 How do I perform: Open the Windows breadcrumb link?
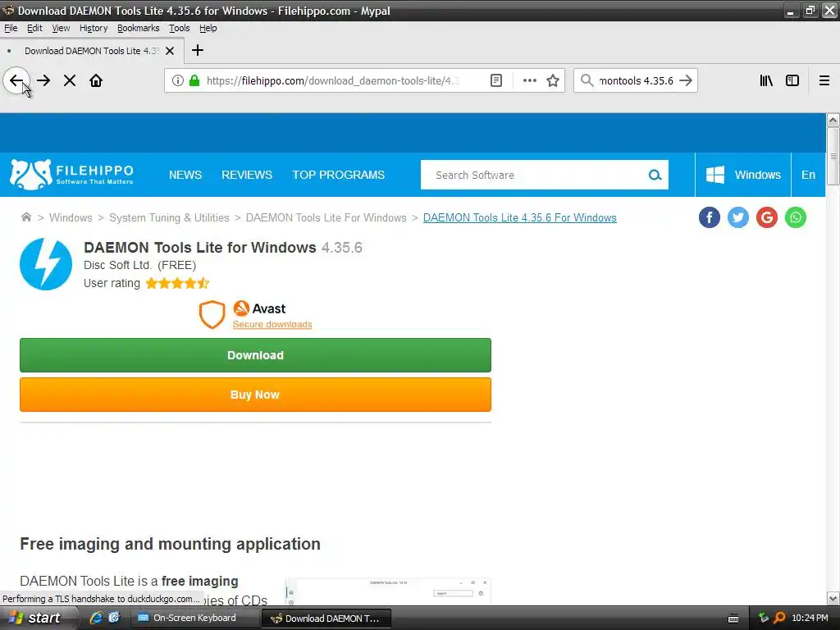click(71, 217)
